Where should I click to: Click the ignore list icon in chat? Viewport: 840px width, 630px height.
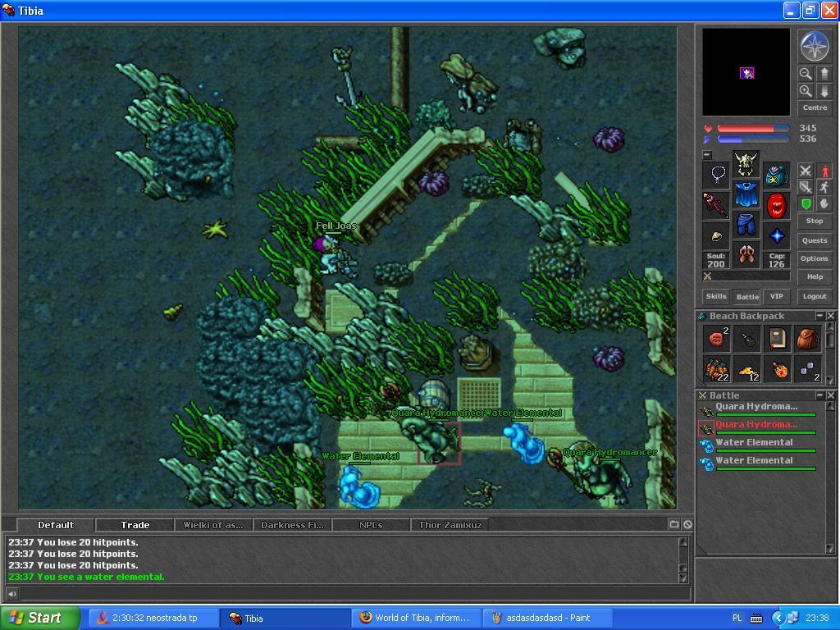click(688, 524)
